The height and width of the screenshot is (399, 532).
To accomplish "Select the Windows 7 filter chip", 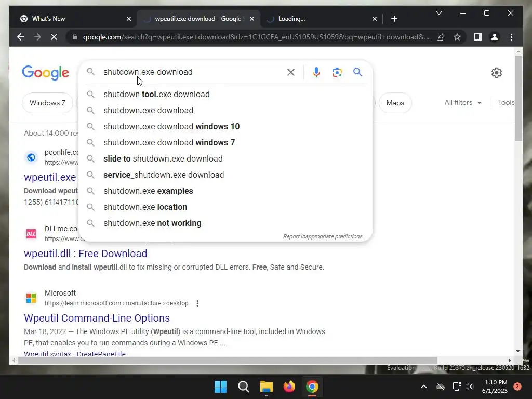I will (47, 103).
